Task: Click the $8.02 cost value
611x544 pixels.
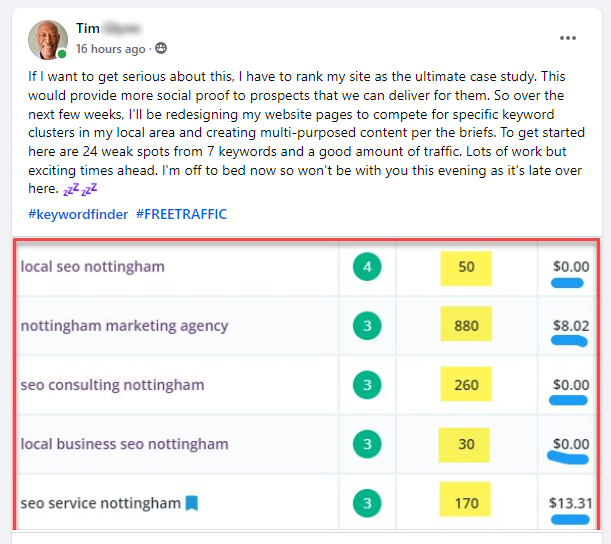Action: 572,326
